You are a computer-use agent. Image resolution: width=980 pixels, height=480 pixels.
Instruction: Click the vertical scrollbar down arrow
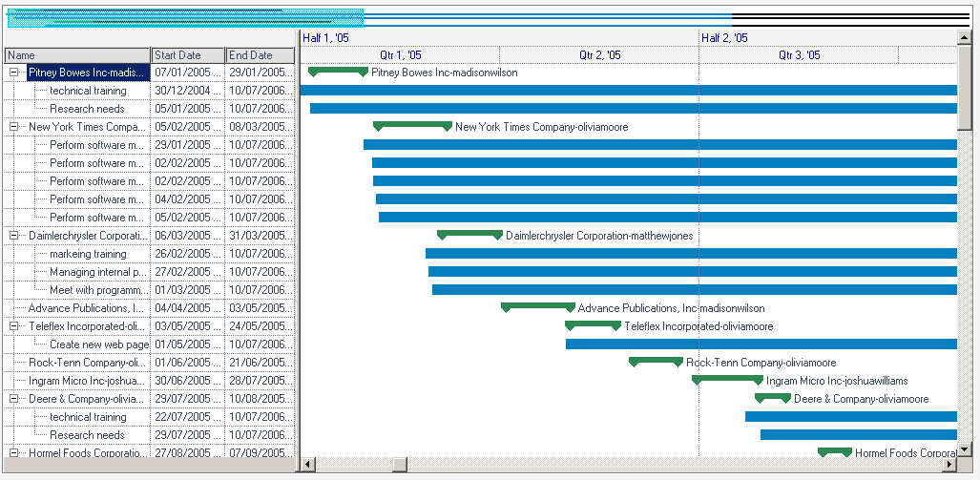pyautogui.click(x=964, y=450)
